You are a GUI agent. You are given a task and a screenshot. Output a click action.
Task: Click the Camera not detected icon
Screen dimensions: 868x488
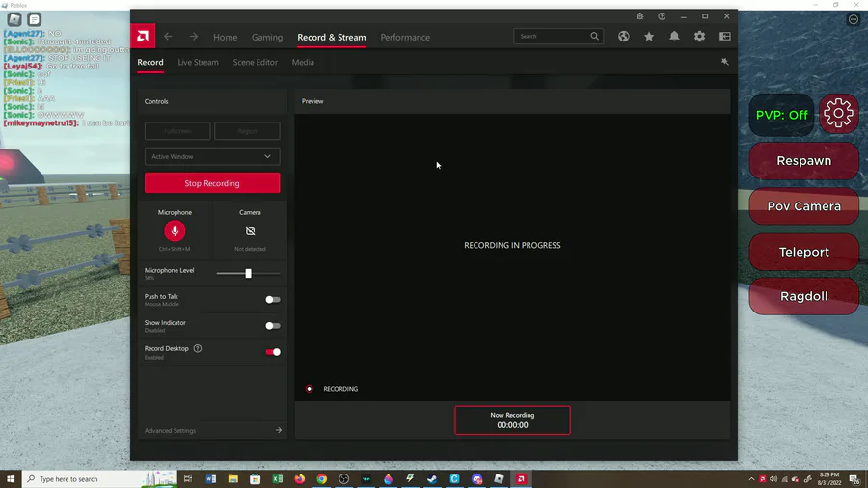[250, 230]
